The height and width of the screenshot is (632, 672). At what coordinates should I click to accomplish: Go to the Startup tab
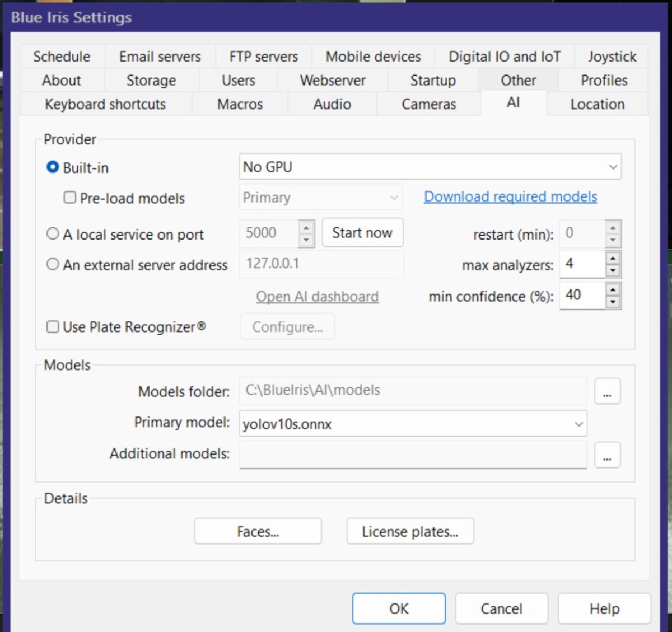[433, 81]
